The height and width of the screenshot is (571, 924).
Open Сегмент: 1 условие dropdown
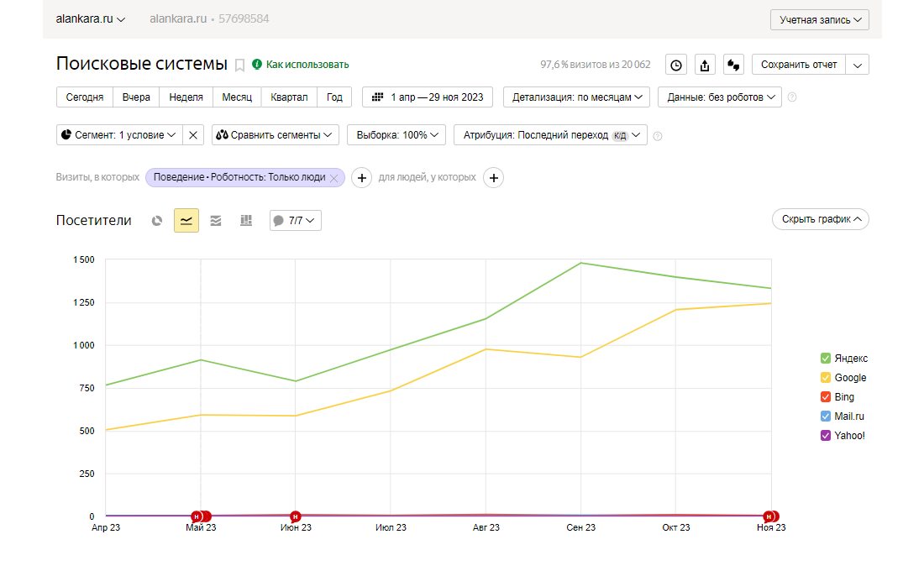click(119, 135)
